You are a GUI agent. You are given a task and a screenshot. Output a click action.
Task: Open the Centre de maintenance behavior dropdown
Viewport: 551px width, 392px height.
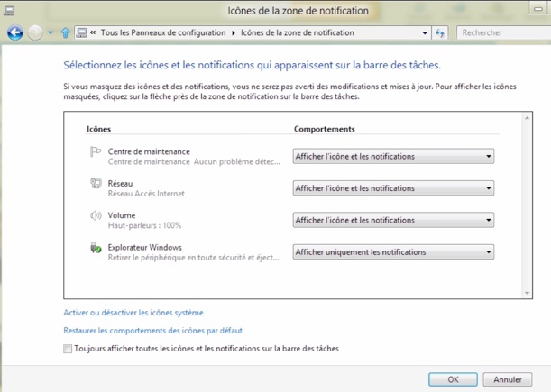[393, 156]
